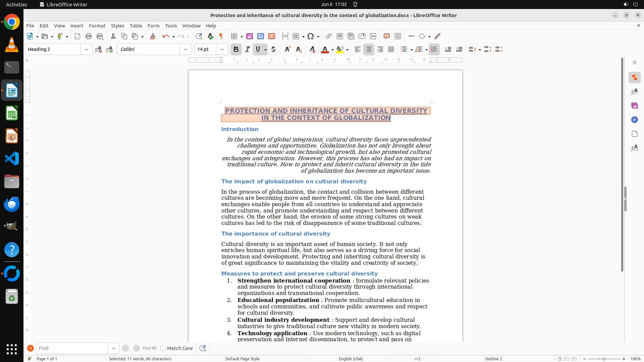Click the Find All button

click(x=149, y=348)
